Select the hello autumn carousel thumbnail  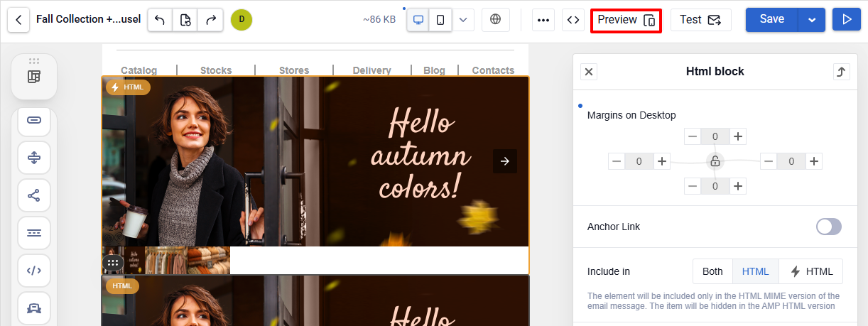[124, 260]
